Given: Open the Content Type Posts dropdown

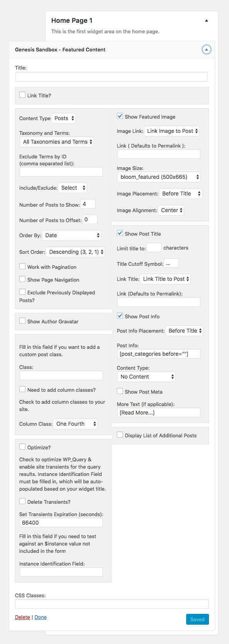Looking at the screenshot, I should (64, 118).
